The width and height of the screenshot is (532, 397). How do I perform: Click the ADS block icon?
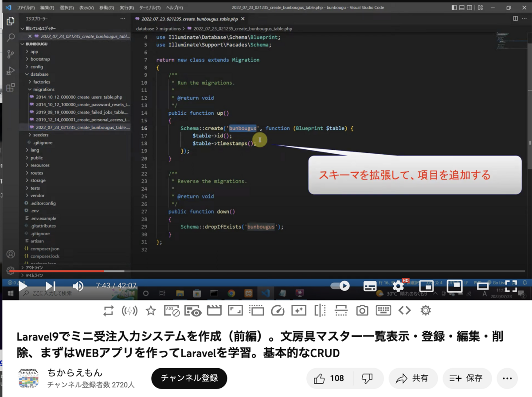pos(172,311)
